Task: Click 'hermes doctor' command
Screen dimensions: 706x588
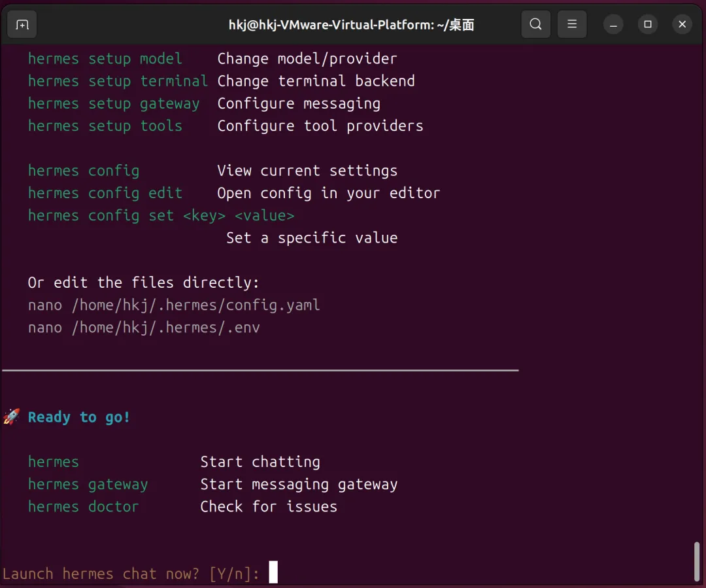Action: click(83, 507)
